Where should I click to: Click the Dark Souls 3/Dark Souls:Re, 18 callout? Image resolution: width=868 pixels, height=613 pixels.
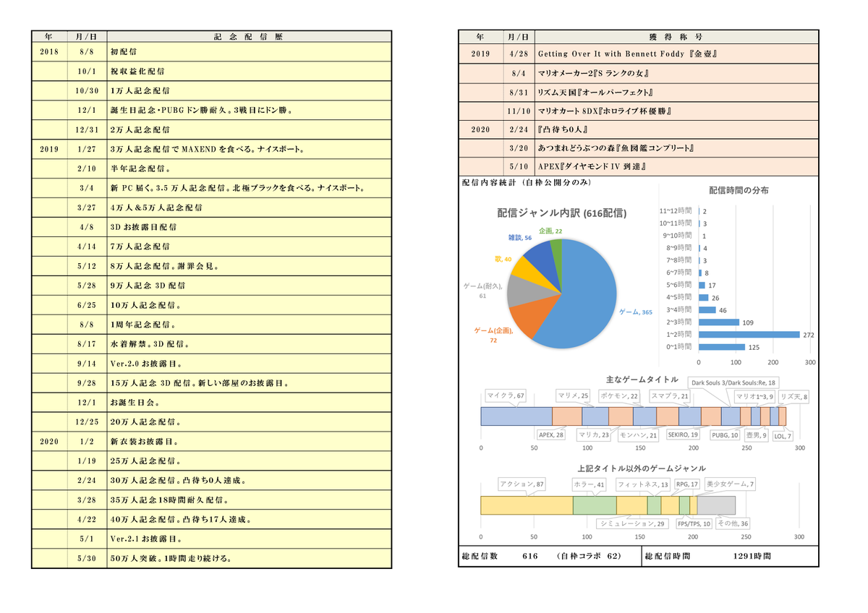[x=733, y=382]
